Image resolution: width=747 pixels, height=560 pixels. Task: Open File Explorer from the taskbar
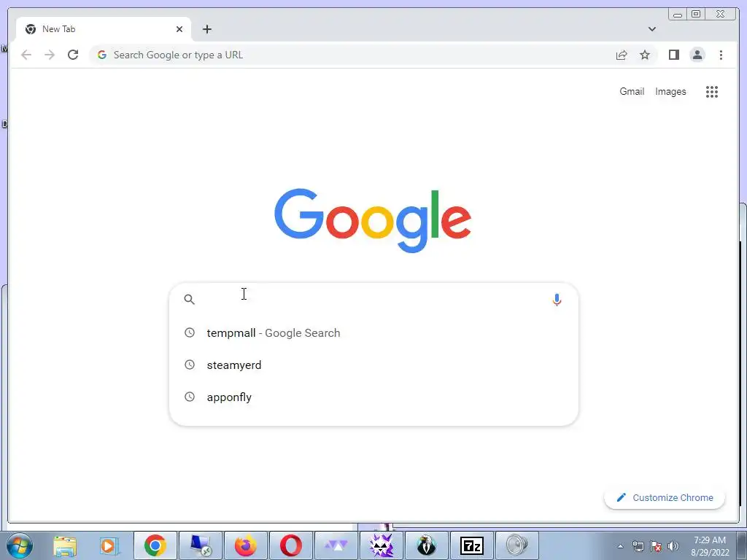click(65, 545)
